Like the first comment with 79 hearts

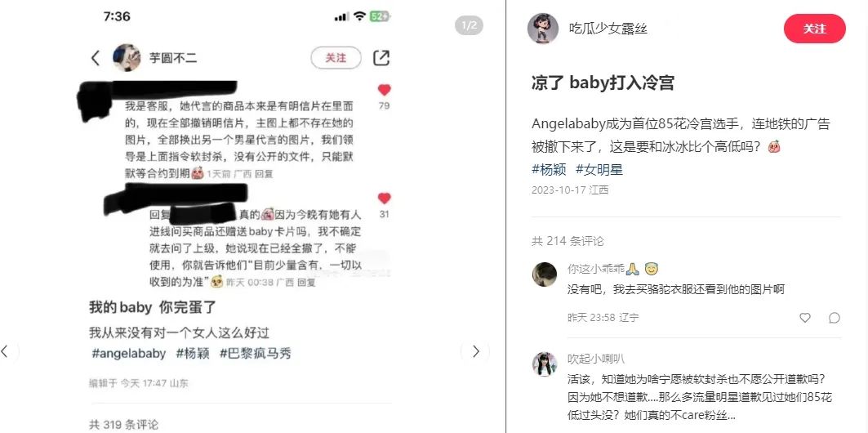[384, 90]
